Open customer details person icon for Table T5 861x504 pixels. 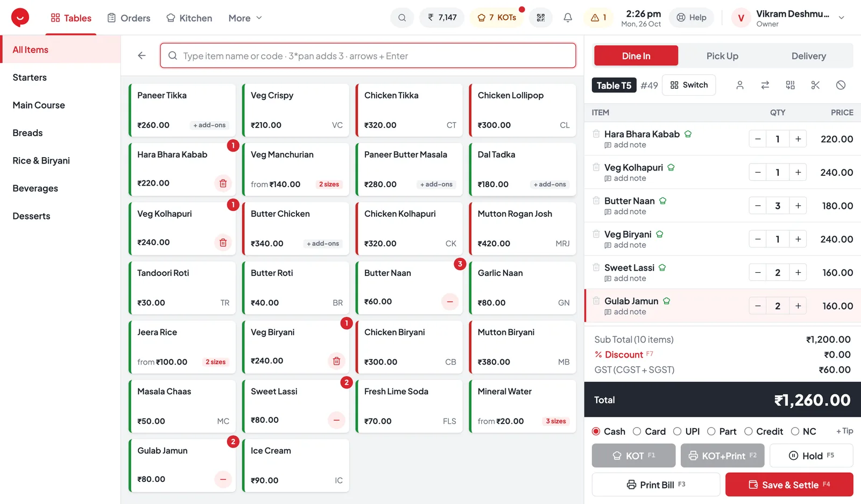pos(740,85)
